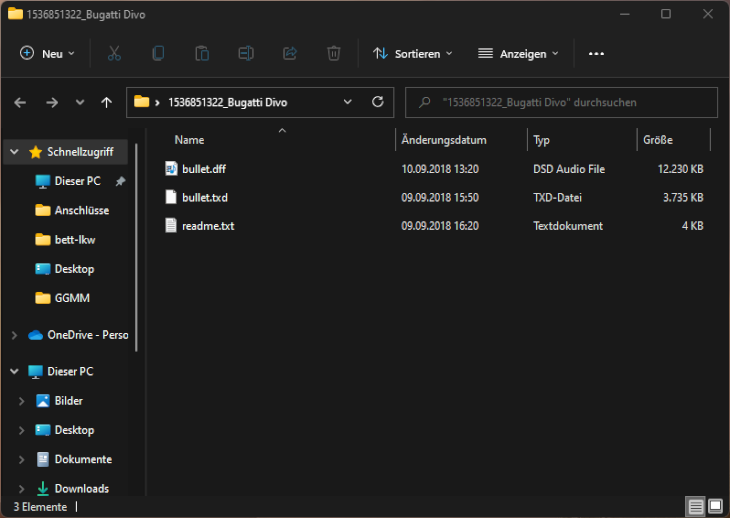Click the Delete trash can icon

coord(333,54)
